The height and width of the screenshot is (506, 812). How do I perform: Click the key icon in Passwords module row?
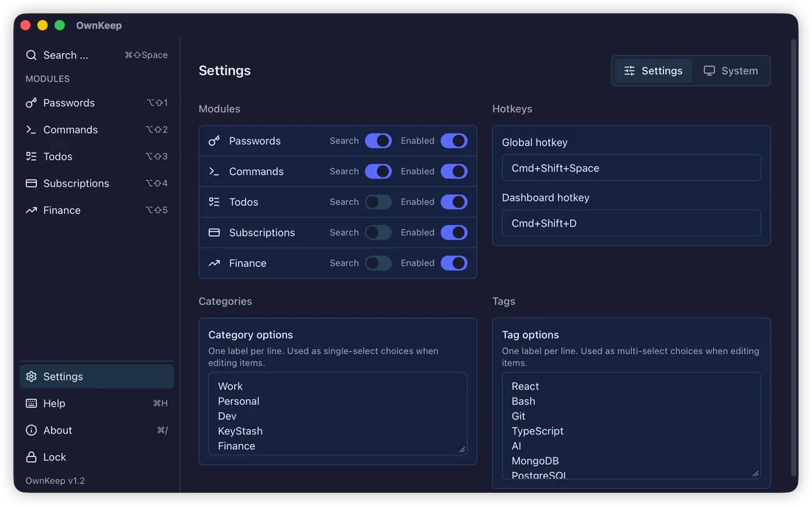[214, 141]
